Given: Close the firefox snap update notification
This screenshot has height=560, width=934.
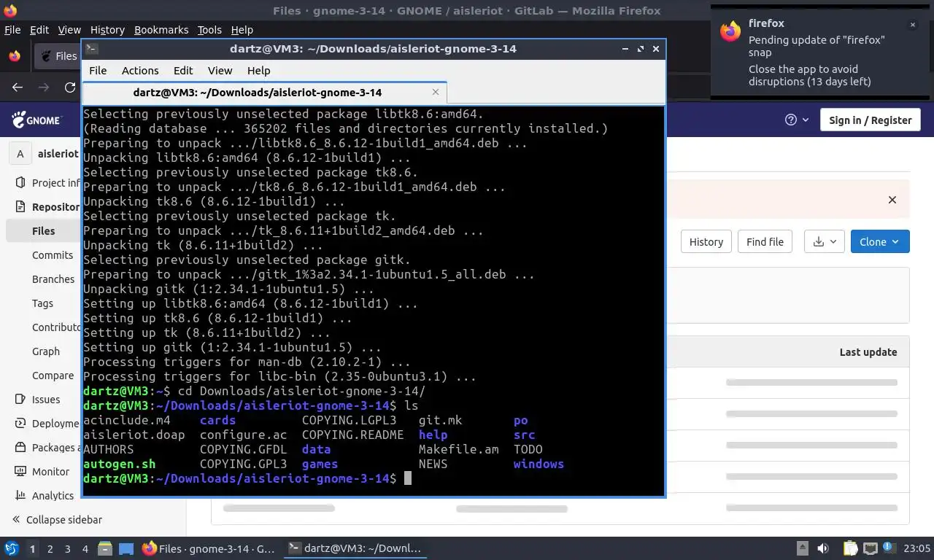Looking at the screenshot, I should pyautogui.click(x=912, y=25).
